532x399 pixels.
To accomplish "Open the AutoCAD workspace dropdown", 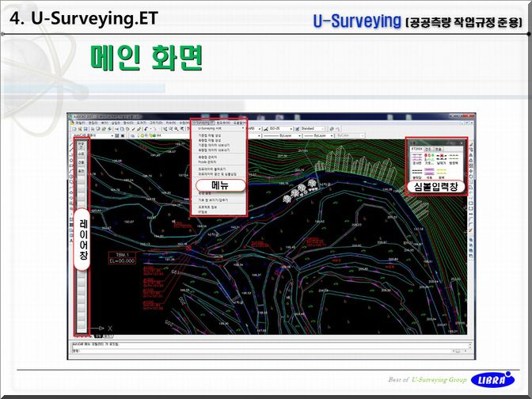I will pos(93,135).
